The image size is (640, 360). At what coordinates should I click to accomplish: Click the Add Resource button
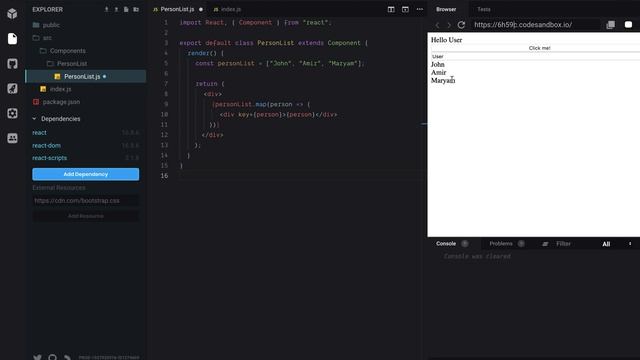(86, 216)
